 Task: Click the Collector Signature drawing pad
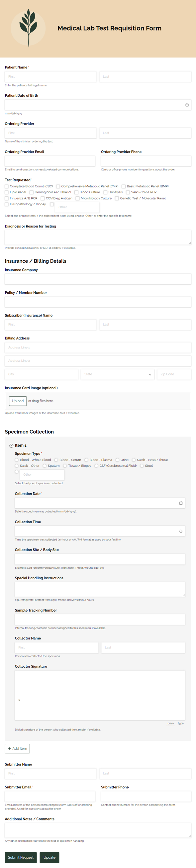pyautogui.click(x=100, y=695)
